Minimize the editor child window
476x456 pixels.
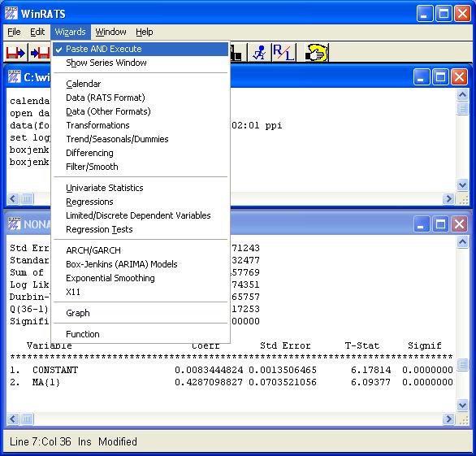pos(422,77)
